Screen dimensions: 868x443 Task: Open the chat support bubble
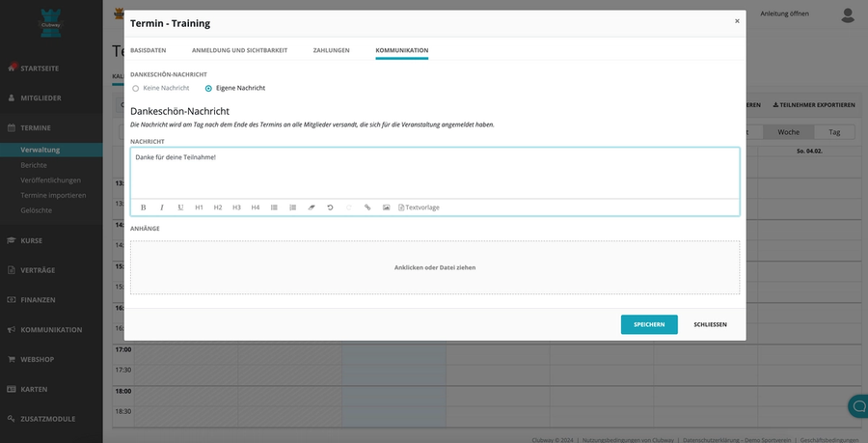[x=858, y=406]
